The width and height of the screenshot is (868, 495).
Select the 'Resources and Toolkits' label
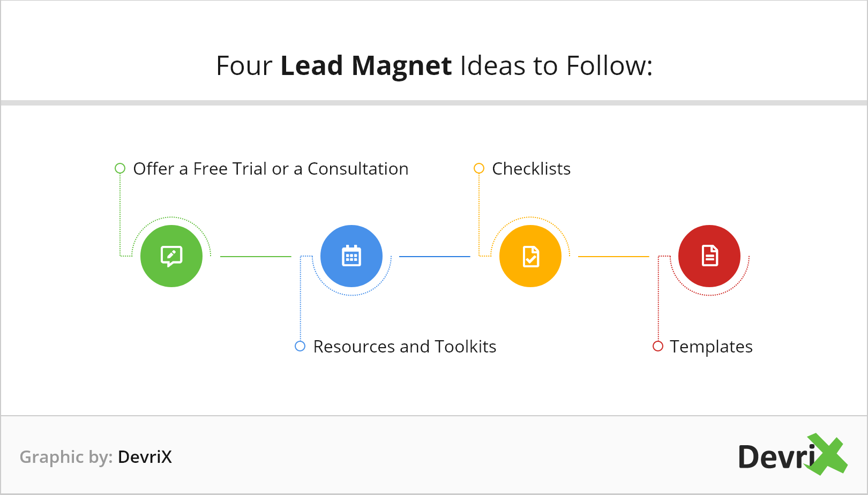(405, 347)
